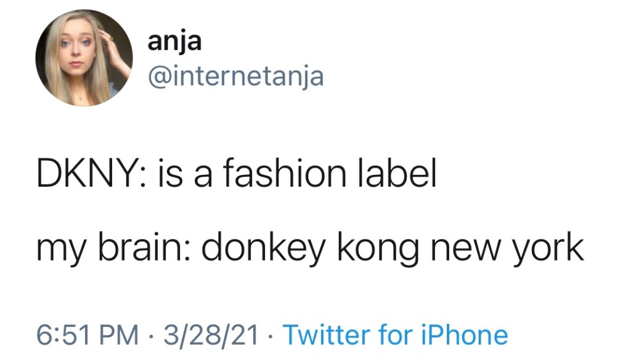The height and width of the screenshot is (364, 631).
Task: Click the 6:51 PM timestamp
Action: 88,336
